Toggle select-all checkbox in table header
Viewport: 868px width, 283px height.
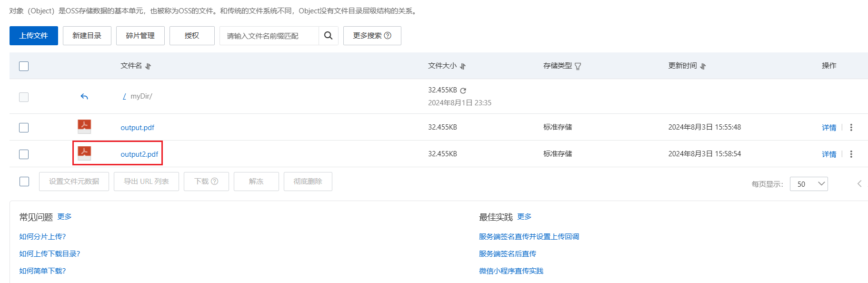(24, 66)
